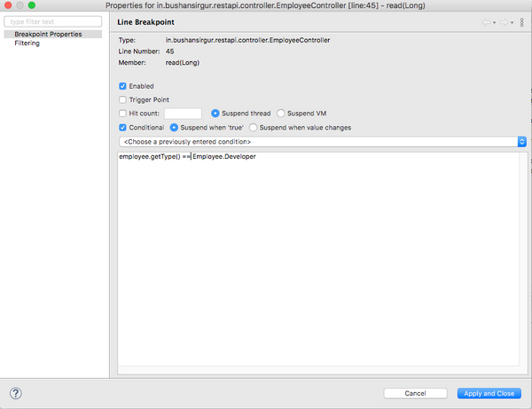
Task: Click the green maximize window button
Action: (x=32, y=5)
